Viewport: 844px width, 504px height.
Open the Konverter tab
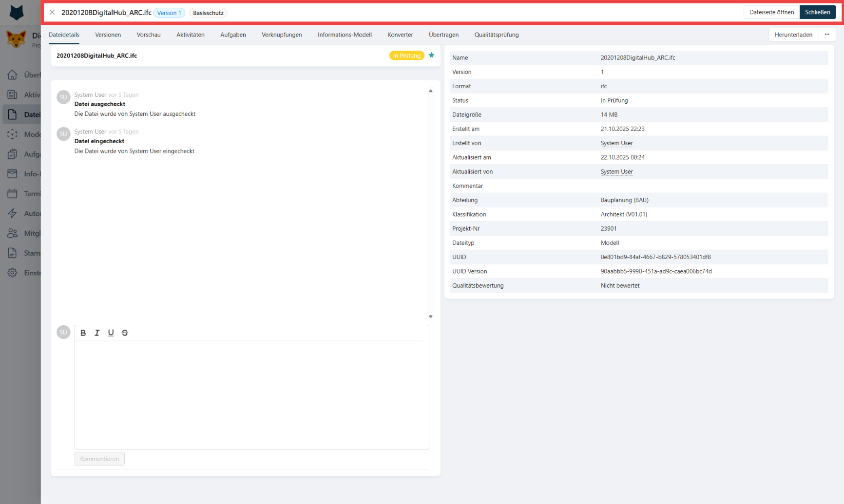point(400,35)
